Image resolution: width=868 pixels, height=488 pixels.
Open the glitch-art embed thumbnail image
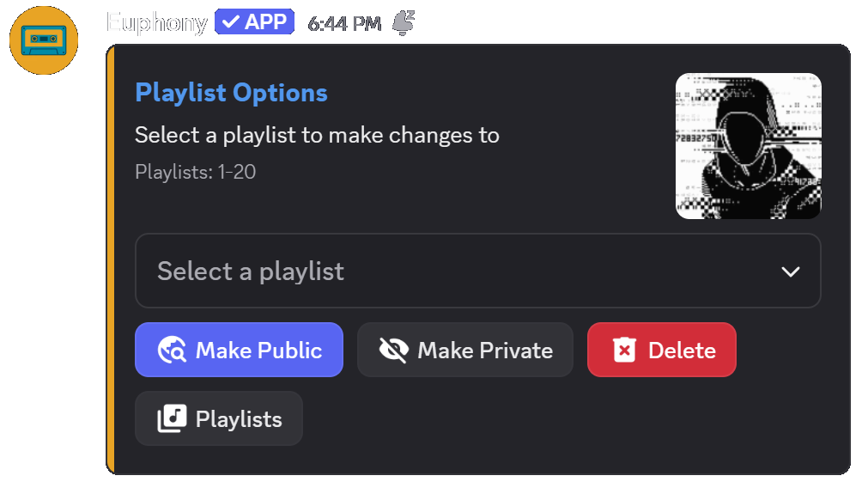(x=748, y=145)
